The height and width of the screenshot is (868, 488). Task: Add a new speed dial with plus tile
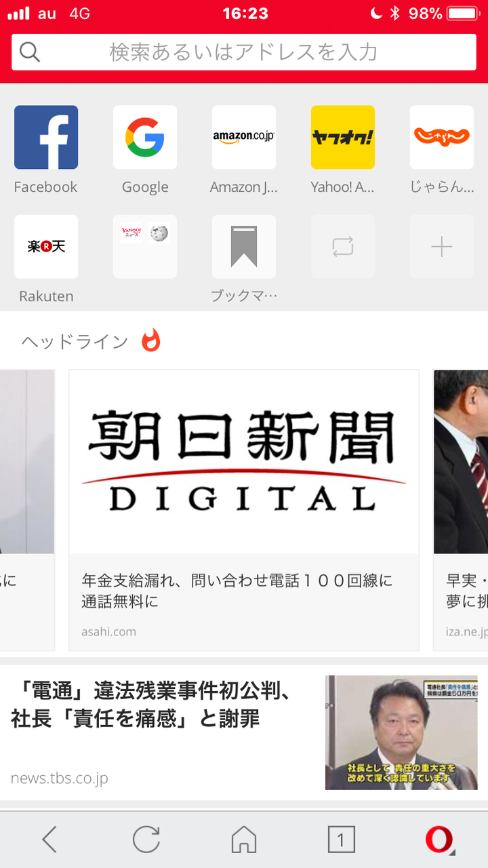(x=442, y=247)
